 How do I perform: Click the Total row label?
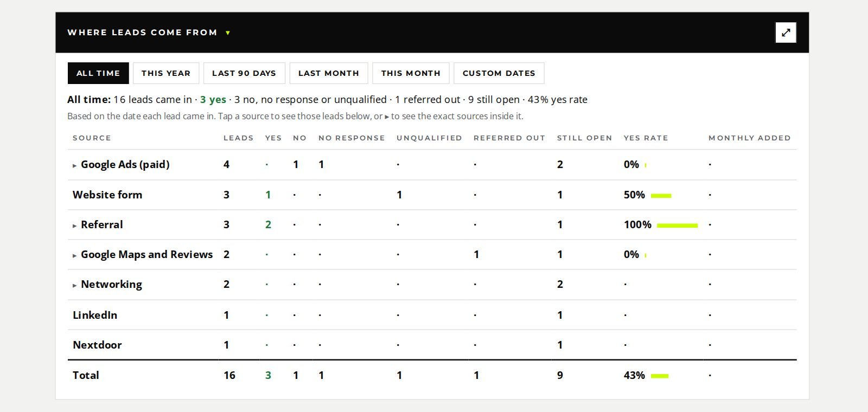[86, 375]
